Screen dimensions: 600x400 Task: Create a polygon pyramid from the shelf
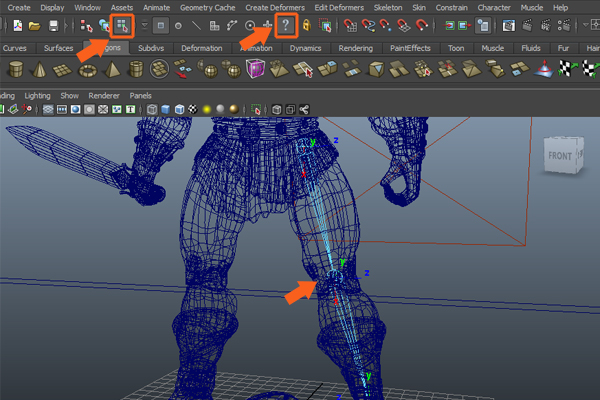pos(112,69)
